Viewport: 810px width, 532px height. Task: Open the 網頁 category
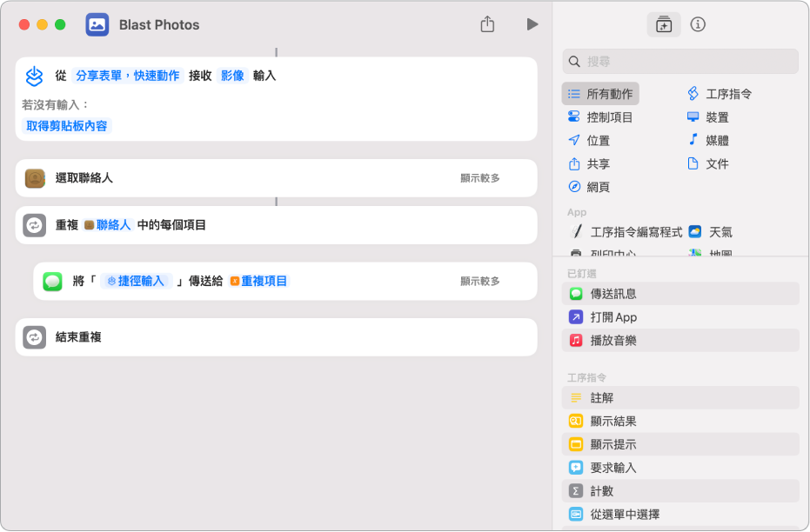point(589,187)
